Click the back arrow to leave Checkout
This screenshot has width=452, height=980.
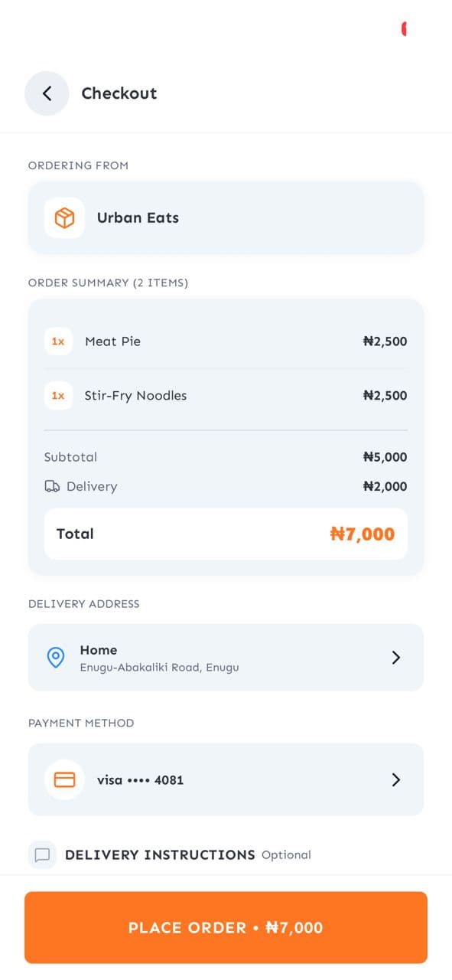47,93
